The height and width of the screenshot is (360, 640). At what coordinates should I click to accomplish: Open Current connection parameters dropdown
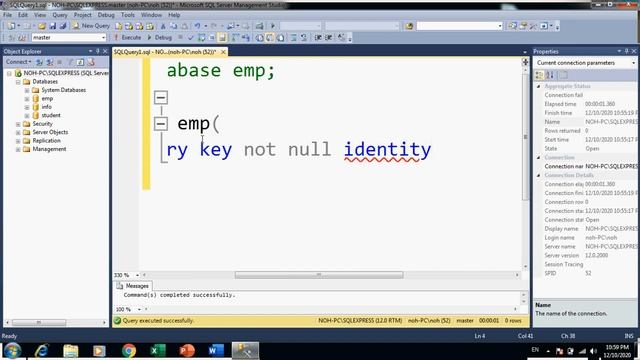pyautogui.click(x=633, y=63)
